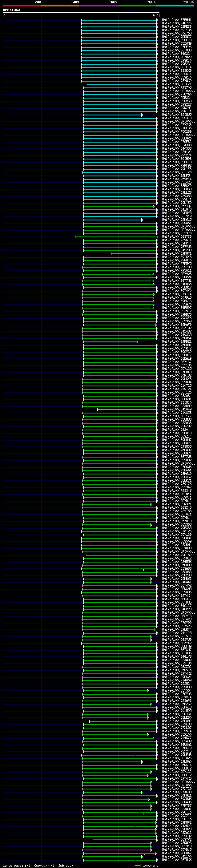
Task: Open the UniRef100_A5B264 hit
Action: pyautogui.click(x=176, y=98)
